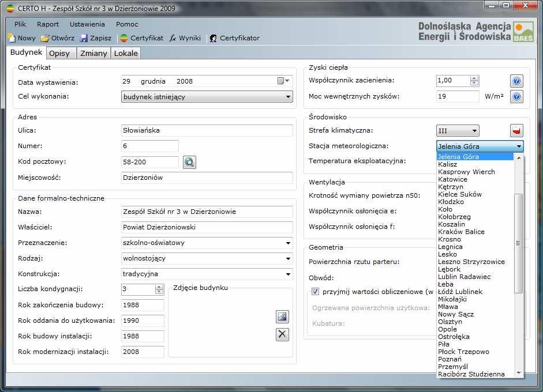Click the Rok oddania do użytkowania field

pos(143,321)
